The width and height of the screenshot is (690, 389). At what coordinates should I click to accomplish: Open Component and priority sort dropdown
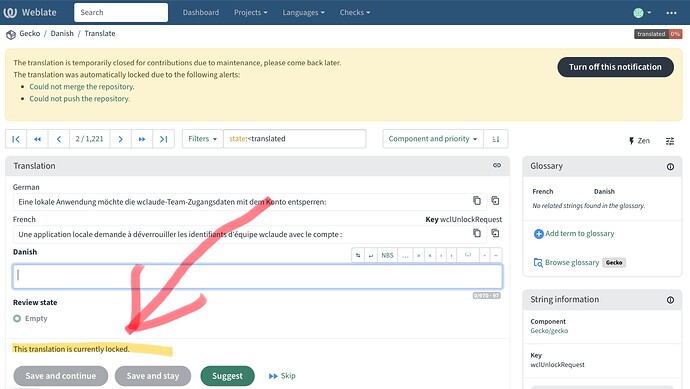(x=433, y=139)
